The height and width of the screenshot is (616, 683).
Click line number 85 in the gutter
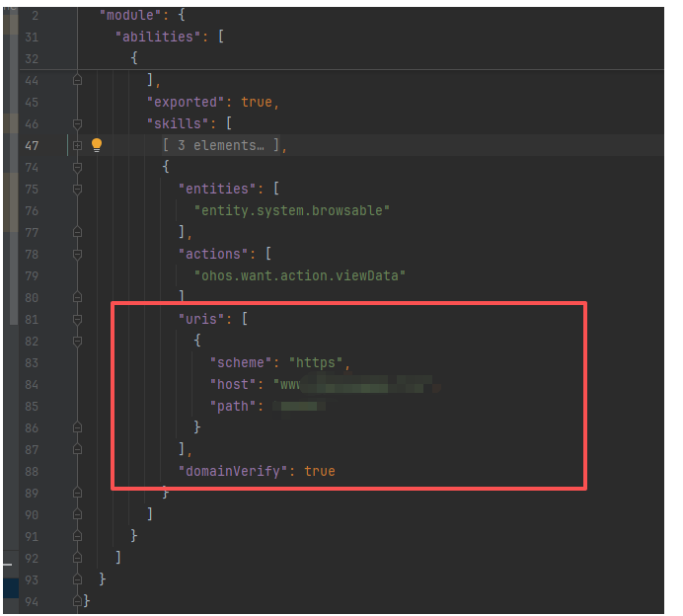coord(32,407)
